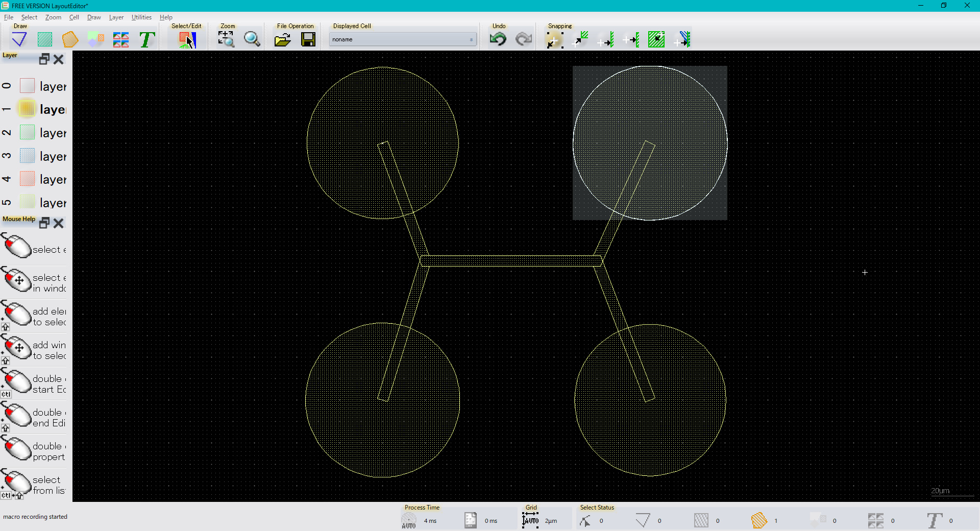Click the yellow layer 1 color swatch
Image resolution: width=980 pixels, height=531 pixels.
click(27, 109)
